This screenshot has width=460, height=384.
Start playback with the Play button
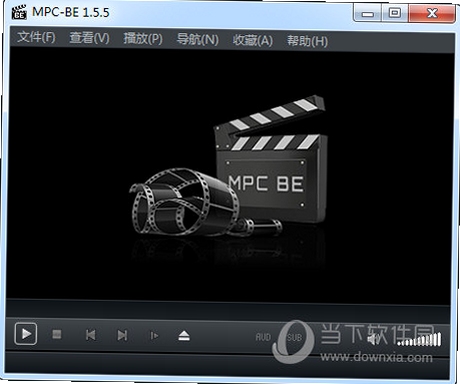click(26, 334)
